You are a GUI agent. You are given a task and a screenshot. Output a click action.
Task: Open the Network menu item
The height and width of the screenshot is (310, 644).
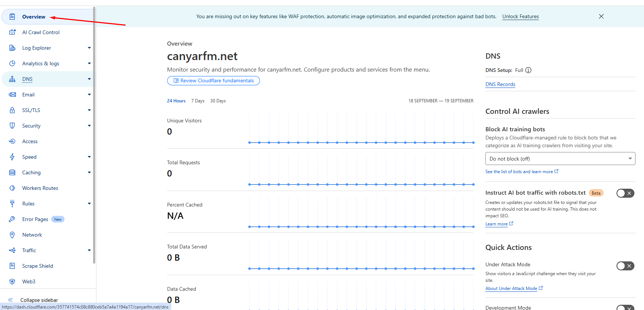click(48, 235)
